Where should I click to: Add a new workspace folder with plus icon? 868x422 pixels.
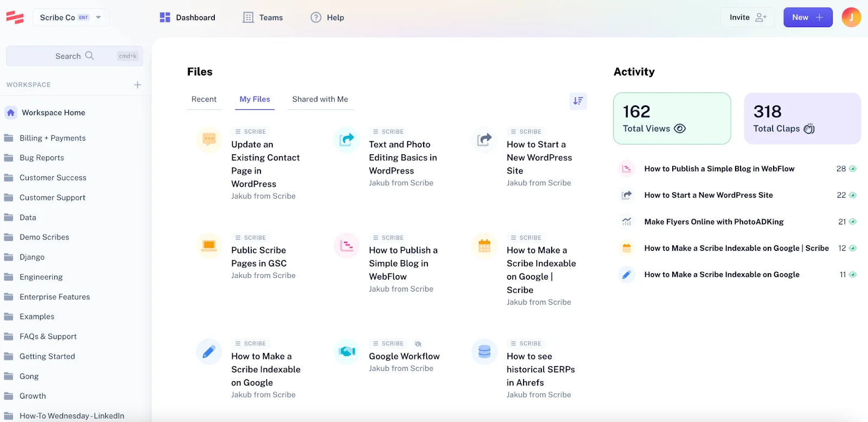[x=137, y=85]
